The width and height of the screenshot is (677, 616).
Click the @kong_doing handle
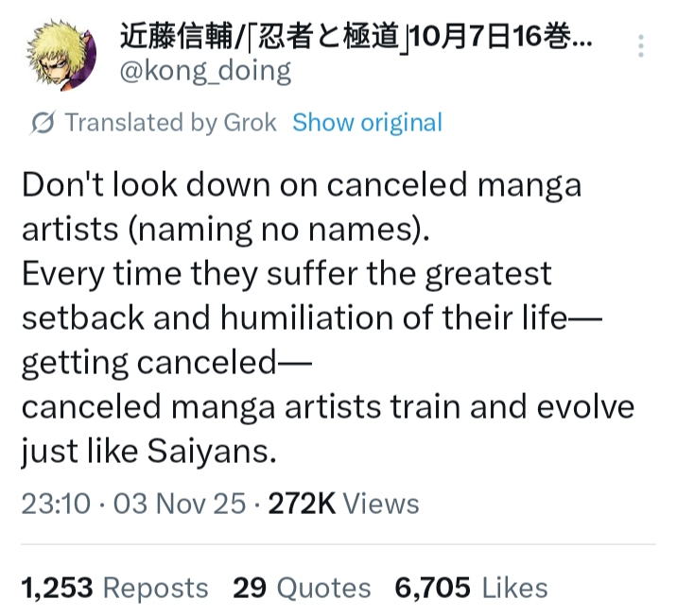pos(205,70)
